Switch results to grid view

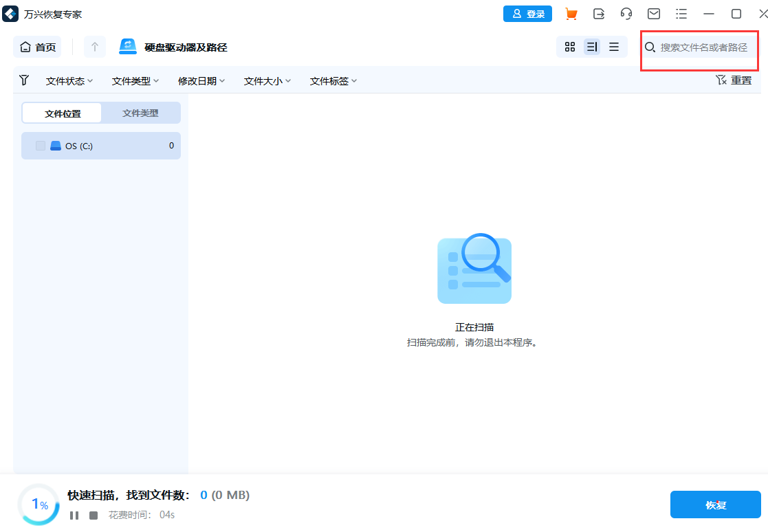click(569, 47)
